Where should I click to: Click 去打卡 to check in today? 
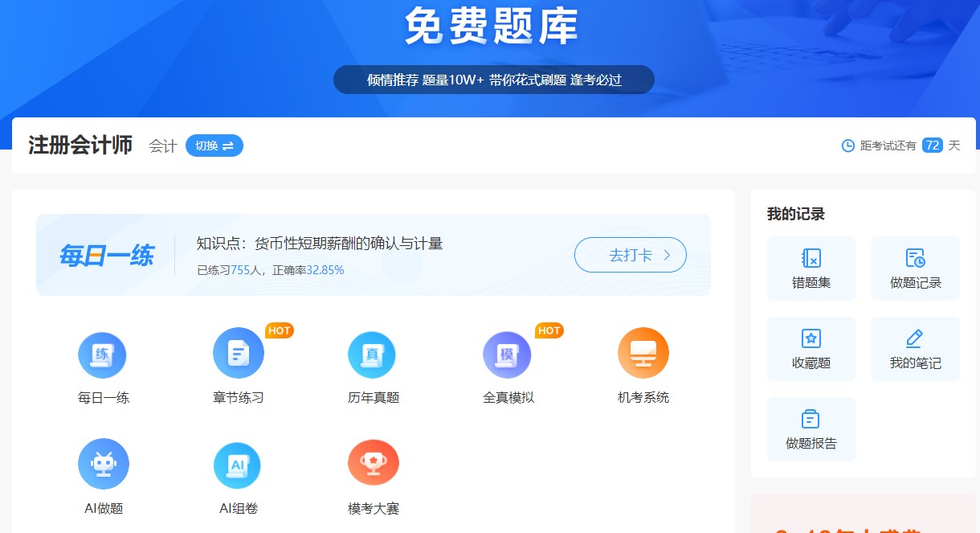pyautogui.click(x=630, y=254)
